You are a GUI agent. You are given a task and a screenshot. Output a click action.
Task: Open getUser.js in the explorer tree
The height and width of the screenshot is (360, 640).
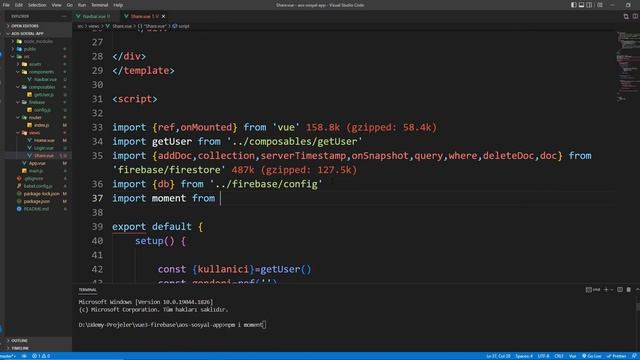[43, 95]
